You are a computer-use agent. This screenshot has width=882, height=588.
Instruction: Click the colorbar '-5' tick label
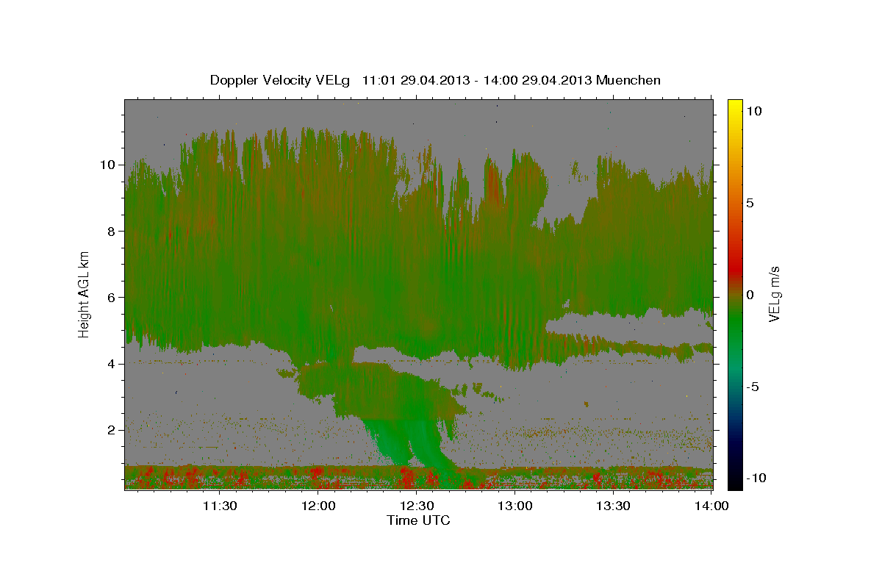[751, 387]
